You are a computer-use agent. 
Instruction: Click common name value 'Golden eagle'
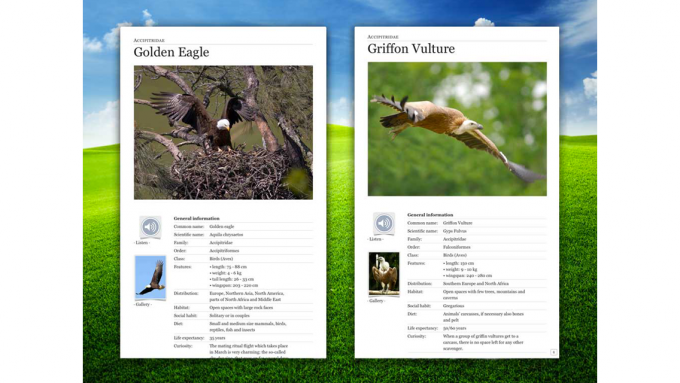[222, 226]
